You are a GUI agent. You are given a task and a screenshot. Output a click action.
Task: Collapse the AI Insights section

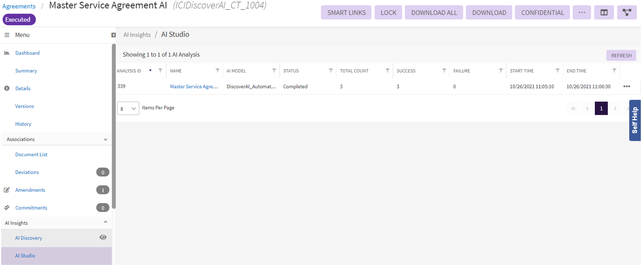(x=105, y=222)
